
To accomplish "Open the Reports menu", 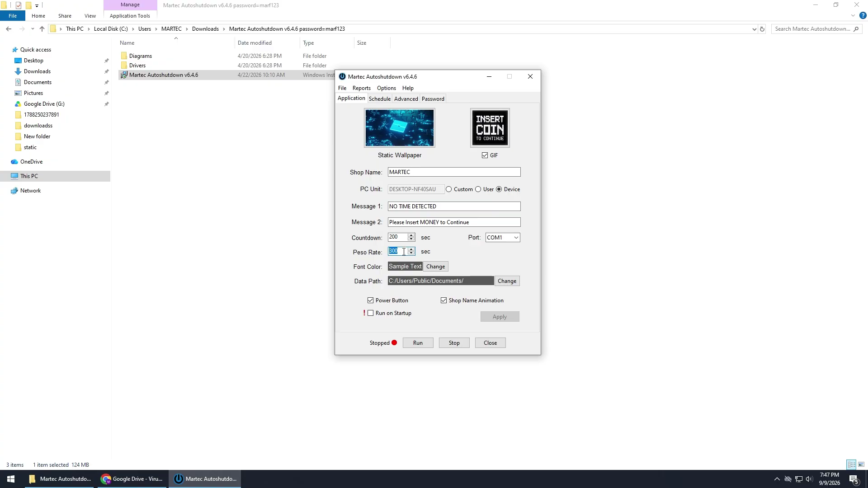I will (x=361, y=88).
